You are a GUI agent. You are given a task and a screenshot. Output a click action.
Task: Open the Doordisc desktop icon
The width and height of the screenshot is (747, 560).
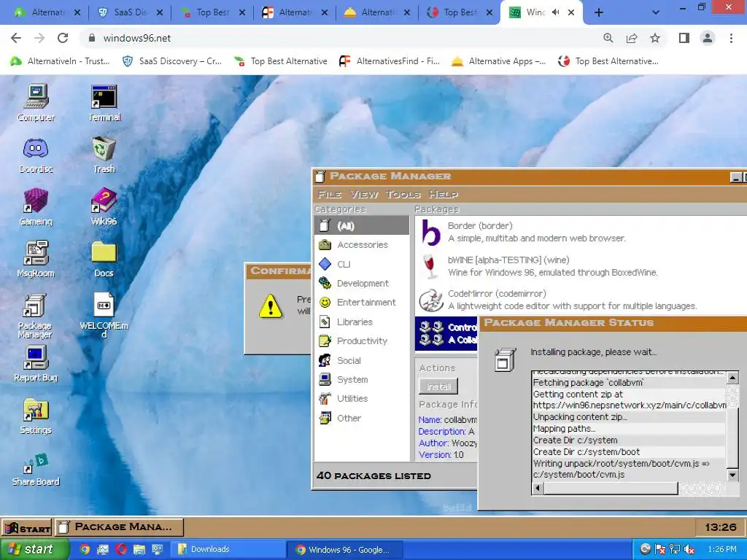(36, 155)
